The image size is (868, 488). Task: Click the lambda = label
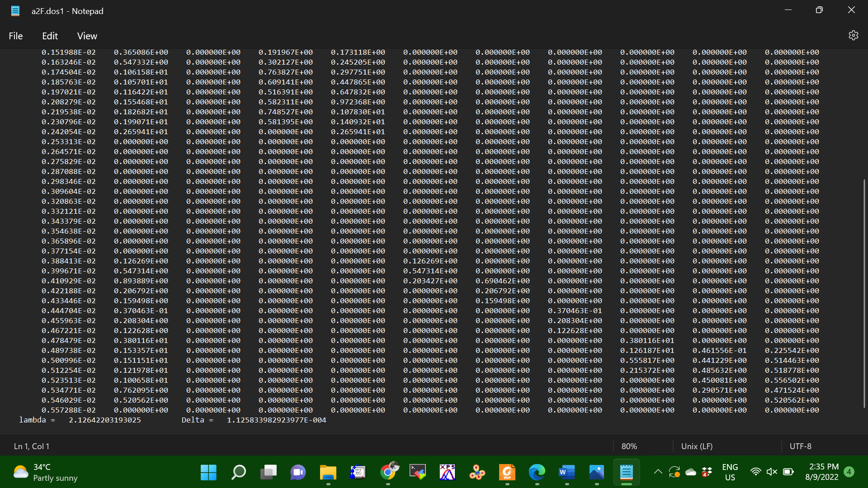click(37, 420)
